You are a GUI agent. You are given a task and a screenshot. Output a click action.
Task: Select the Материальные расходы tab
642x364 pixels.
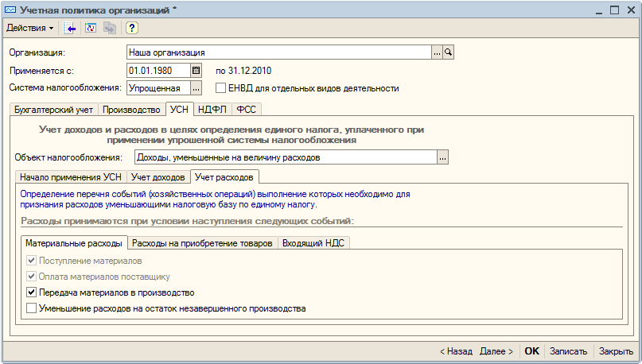click(74, 243)
